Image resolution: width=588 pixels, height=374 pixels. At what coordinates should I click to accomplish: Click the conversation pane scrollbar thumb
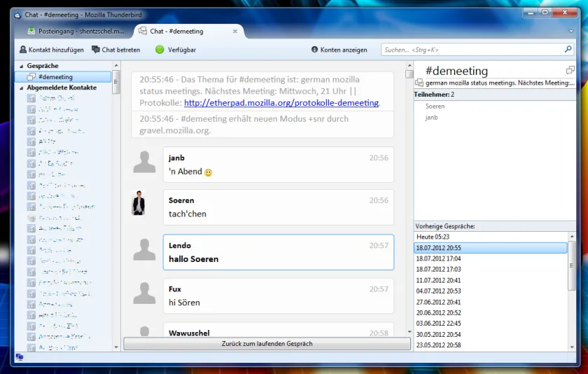click(x=409, y=74)
